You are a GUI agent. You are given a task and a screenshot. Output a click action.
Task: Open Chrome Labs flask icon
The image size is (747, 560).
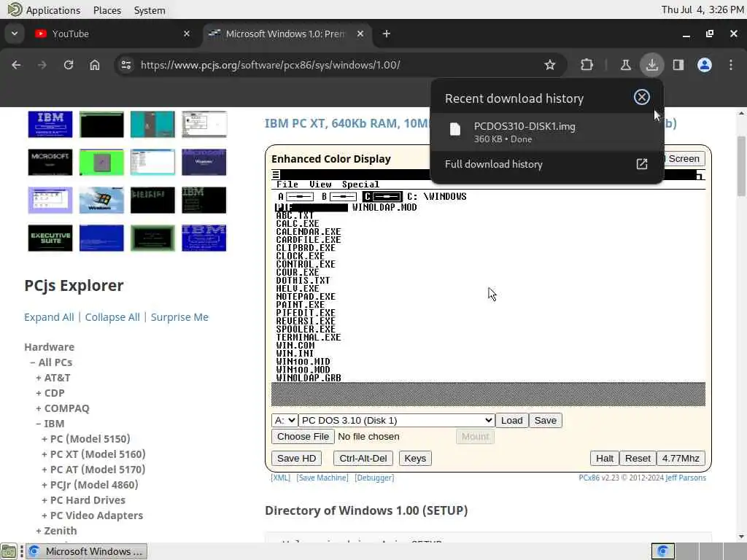tap(625, 65)
